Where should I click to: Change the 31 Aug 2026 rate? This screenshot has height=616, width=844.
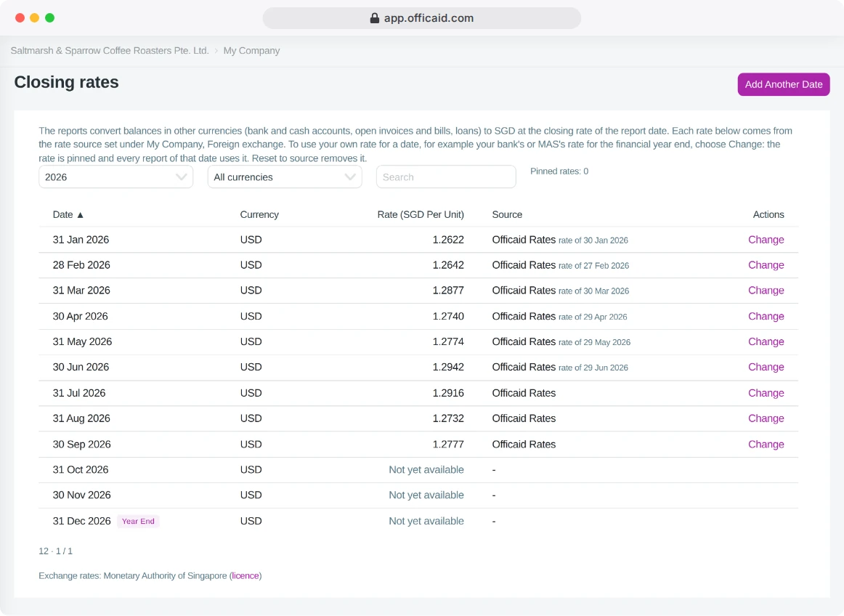point(766,418)
